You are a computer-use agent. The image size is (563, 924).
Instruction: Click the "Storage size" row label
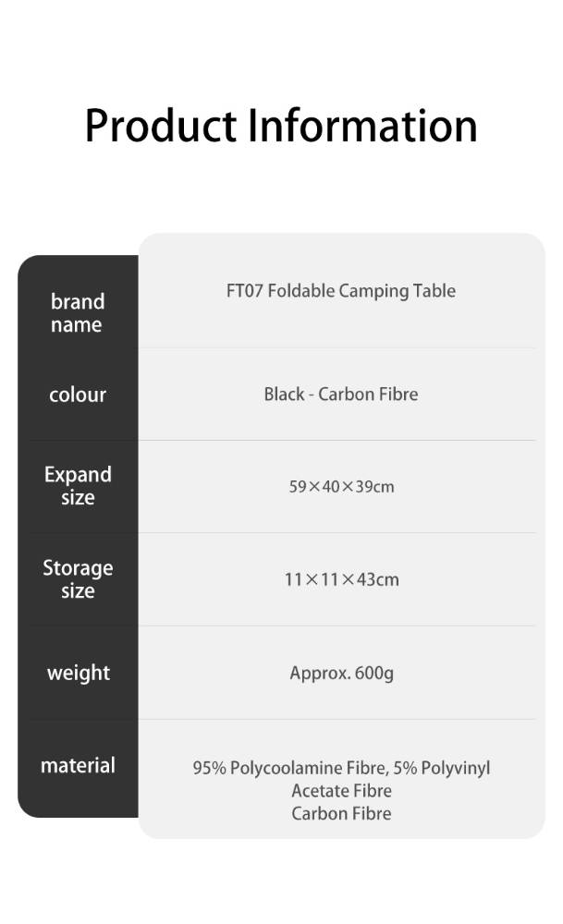(x=78, y=579)
